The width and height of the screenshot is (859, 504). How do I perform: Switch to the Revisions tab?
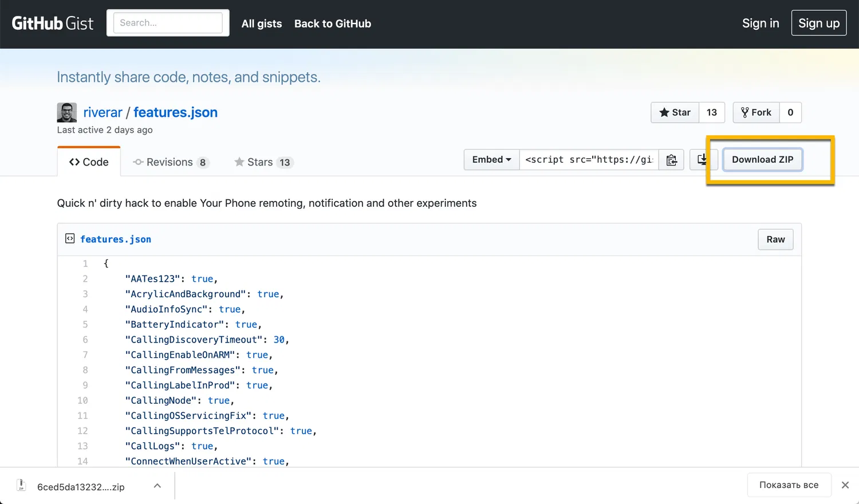pyautogui.click(x=170, y=163)
